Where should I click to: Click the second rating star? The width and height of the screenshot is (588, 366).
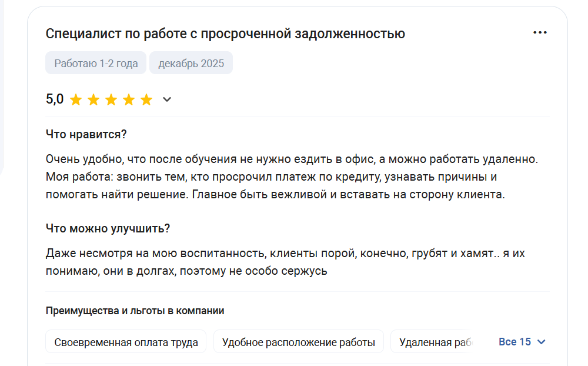[93, 99]
